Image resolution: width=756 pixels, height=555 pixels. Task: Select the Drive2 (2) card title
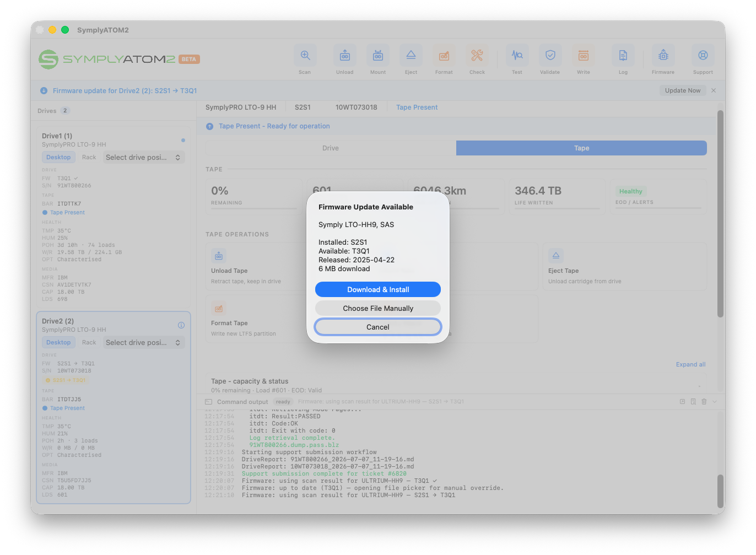58,321
